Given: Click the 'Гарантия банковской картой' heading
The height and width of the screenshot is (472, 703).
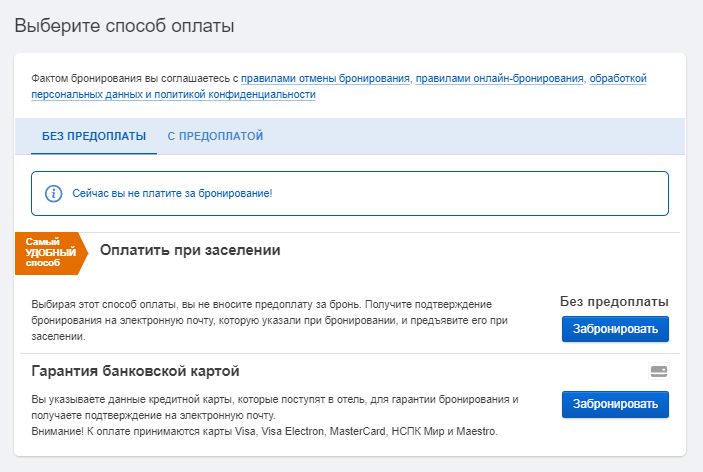Looking at the screenshot, I should tap(135, 371).
